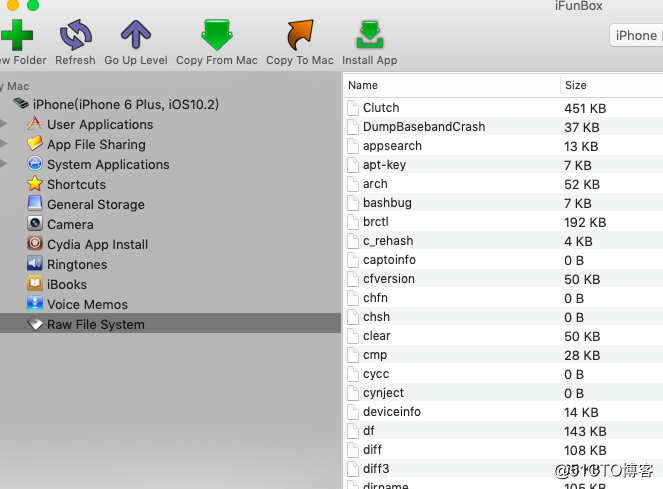Viewport: 663px width, 489px height.
Task: Expand the User Applications disclosure triangle
Action: click(3, 124)
